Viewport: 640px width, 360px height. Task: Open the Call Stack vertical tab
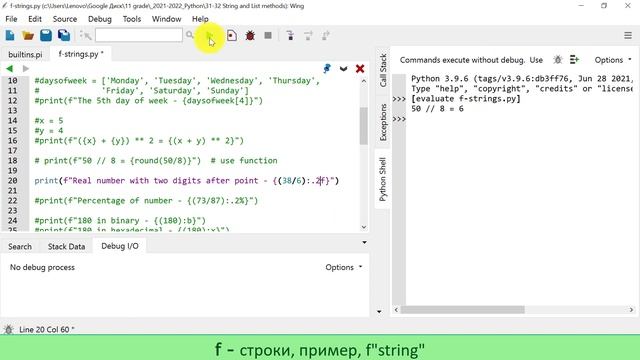383,70
